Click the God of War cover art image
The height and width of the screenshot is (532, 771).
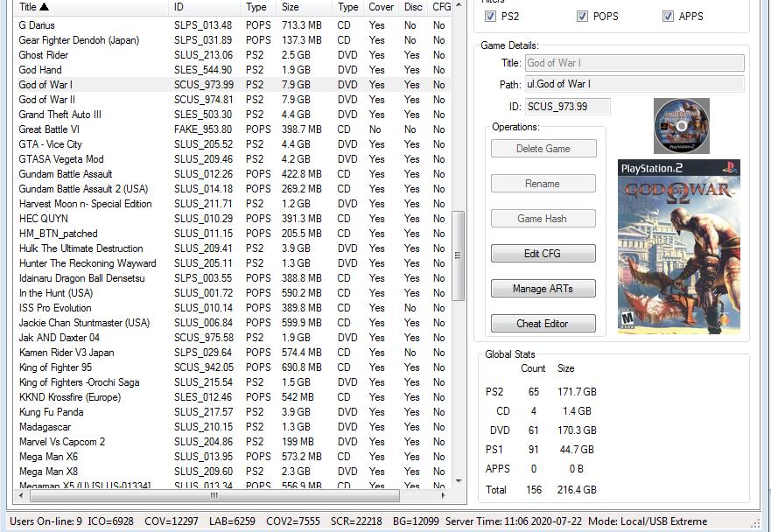point(679,247)
